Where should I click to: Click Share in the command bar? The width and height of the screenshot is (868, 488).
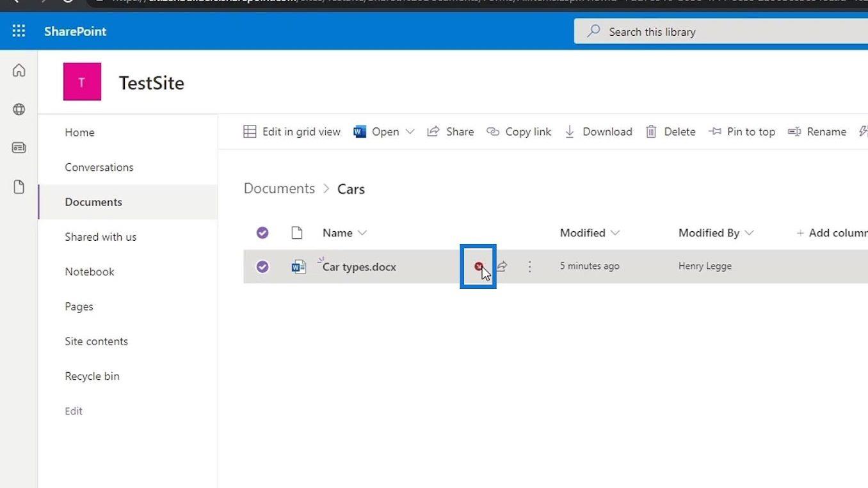[451, 131]
